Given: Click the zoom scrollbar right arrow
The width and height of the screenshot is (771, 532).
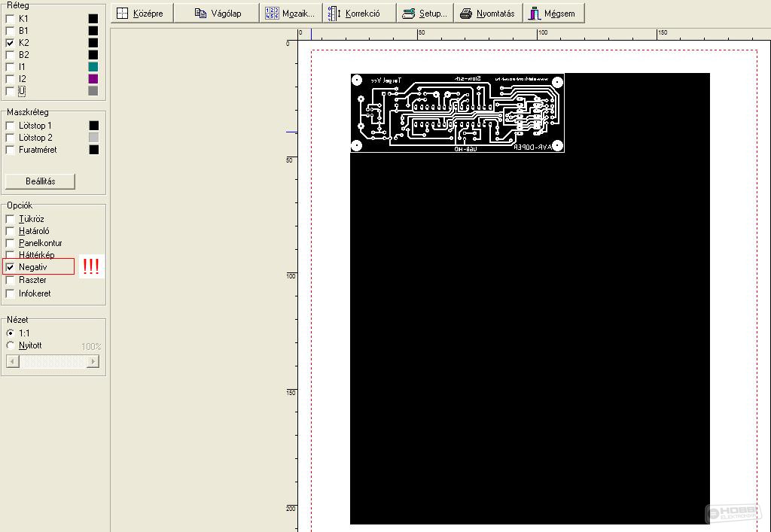Looking at the screenshot, I should (x=93, y=361).
